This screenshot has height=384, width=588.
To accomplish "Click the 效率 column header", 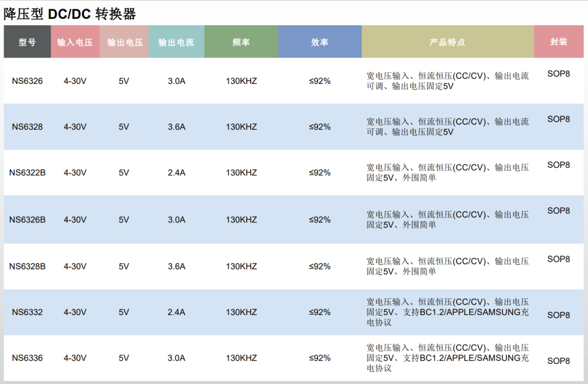I will tap(320, 41).
